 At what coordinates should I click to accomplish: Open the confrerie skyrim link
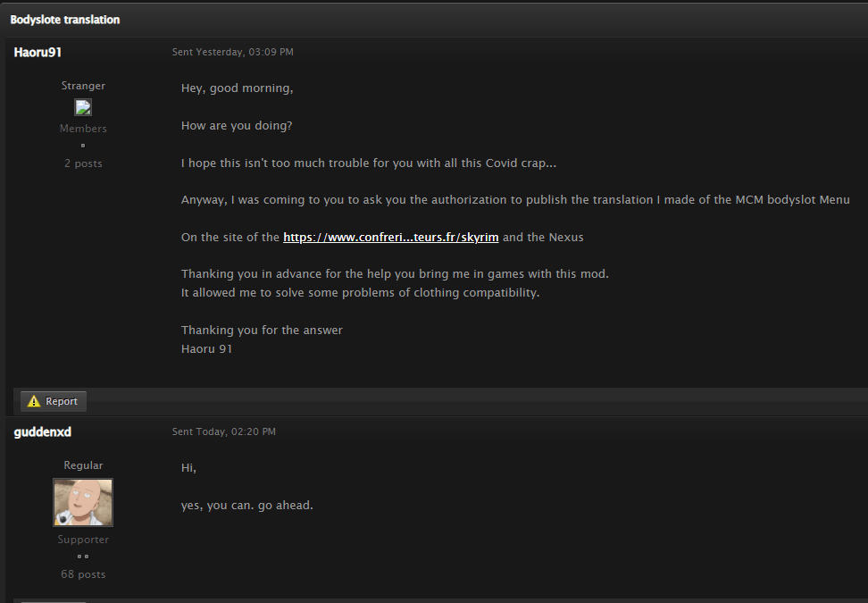tap(391, 237)
